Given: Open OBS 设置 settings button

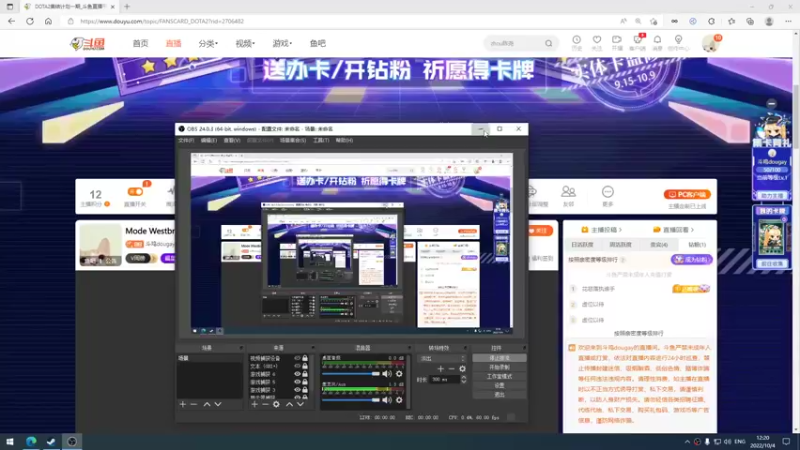Looking at the screenshot, I should (499, 386).
